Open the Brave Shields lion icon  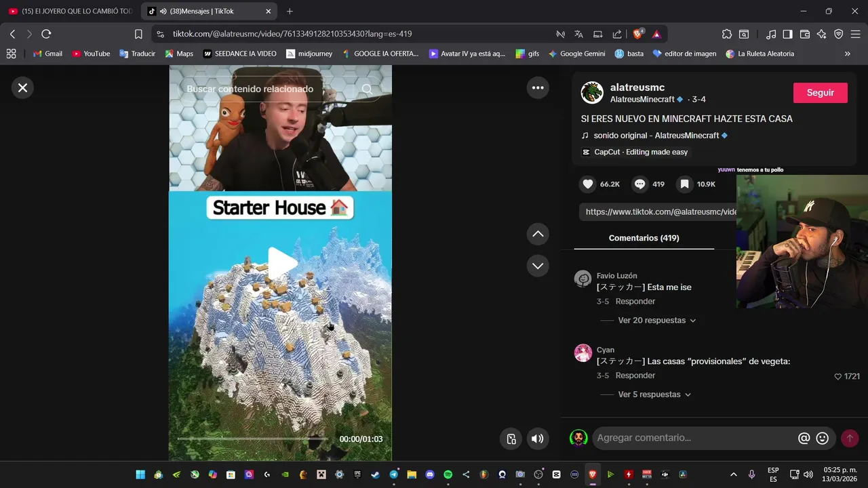coord(638,34)
